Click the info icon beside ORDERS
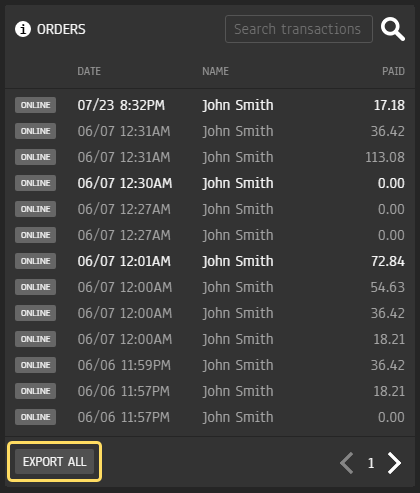Screen dimensions: 420x493 click(23, 29)
